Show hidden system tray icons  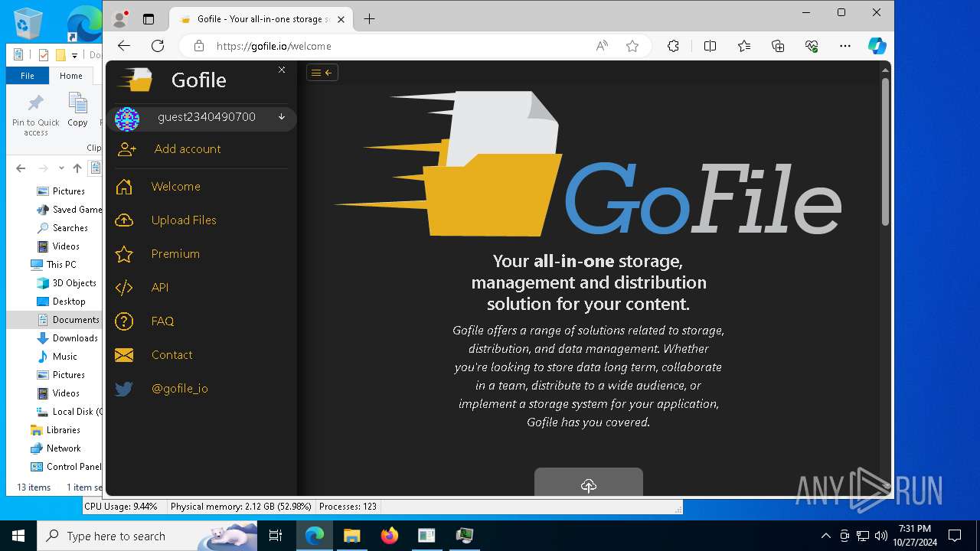825,536
